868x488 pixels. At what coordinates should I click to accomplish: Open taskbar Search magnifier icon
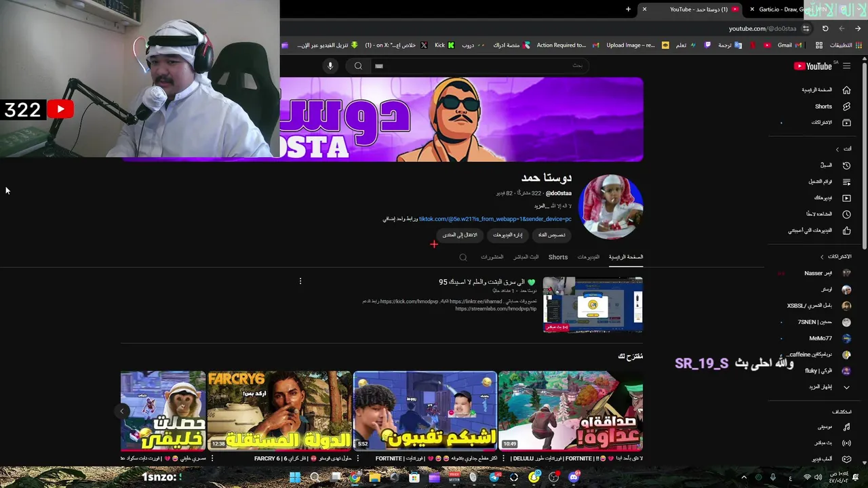click(315, 478)
